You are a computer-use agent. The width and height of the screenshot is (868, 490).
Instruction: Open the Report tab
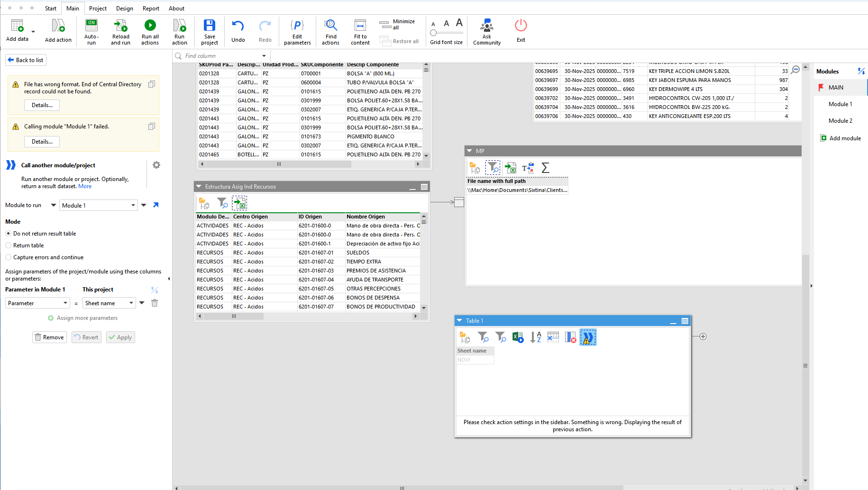151,9
